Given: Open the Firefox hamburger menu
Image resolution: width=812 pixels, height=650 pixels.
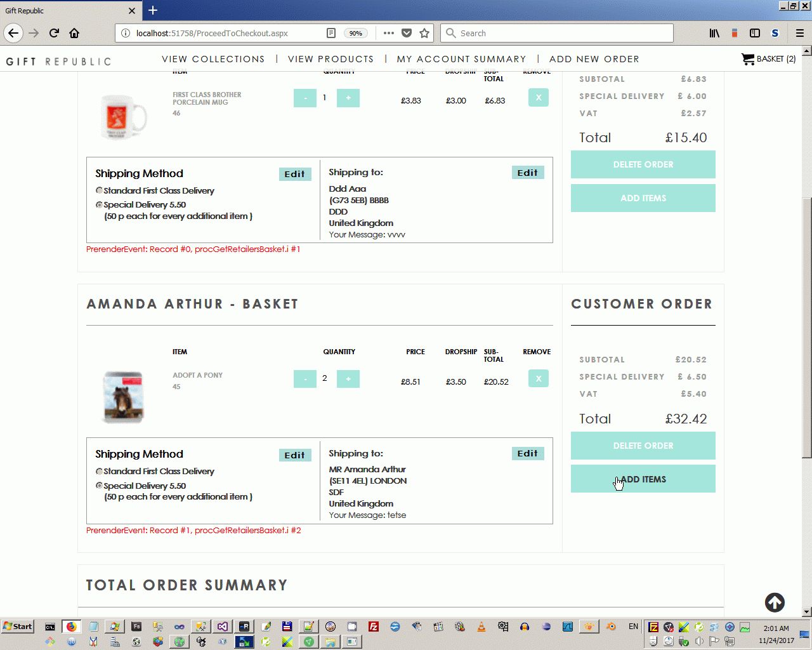Looking at the screenshot, I should coord(800,33).
